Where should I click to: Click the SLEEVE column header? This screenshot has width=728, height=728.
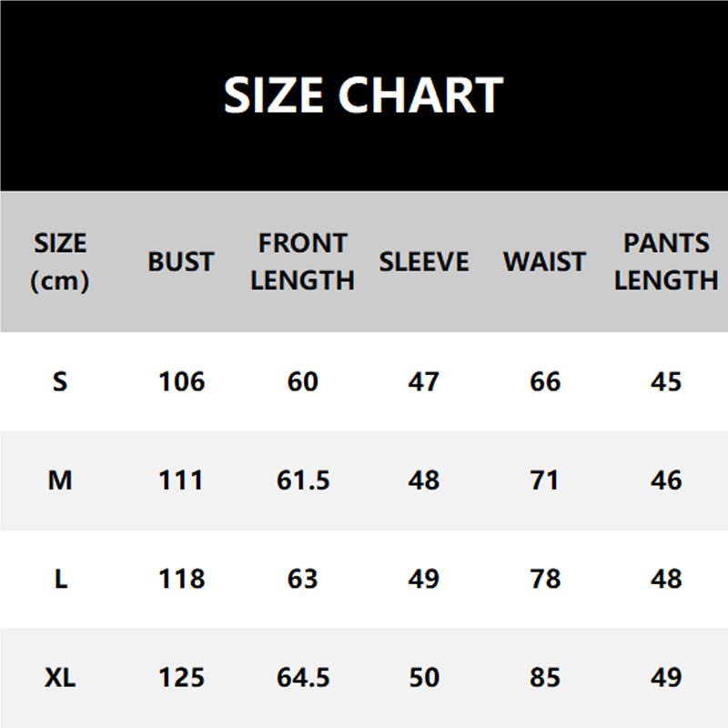point(424,262)
